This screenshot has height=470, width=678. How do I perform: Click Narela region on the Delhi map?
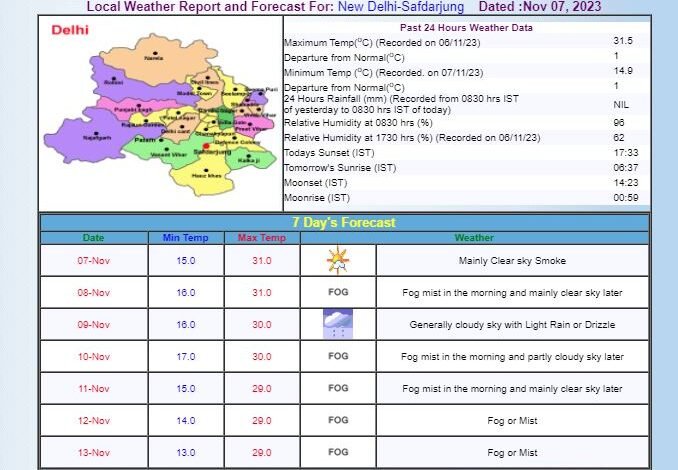pos(153,58)
